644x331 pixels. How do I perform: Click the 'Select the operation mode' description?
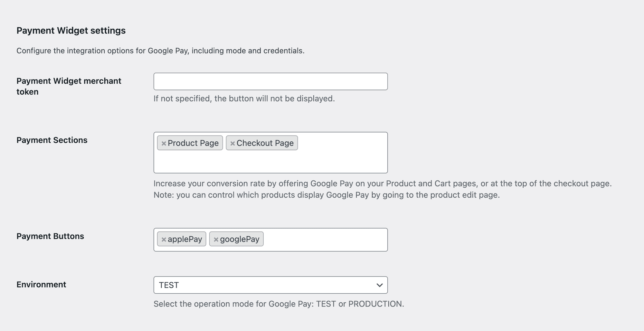click(279, 304)
